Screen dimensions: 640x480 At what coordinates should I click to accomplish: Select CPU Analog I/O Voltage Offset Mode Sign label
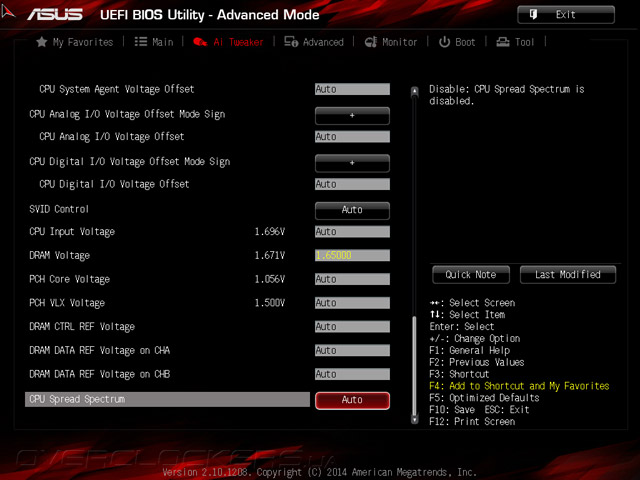click(127, 115)
